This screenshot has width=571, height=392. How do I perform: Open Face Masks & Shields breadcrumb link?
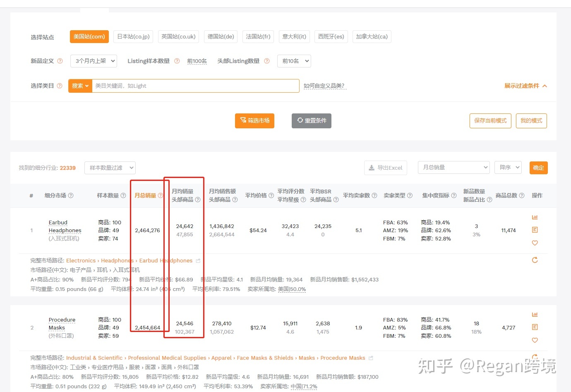265,358
